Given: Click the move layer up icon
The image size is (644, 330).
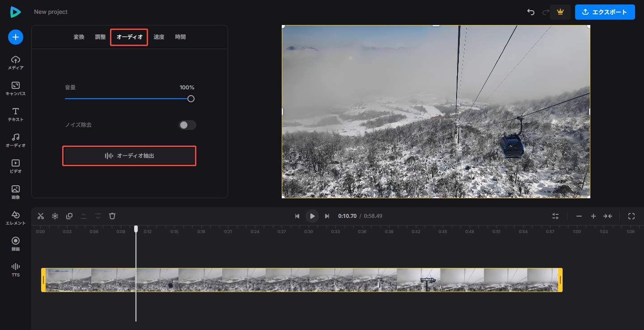Looking at the screenshot, I should tap(84, 216).
